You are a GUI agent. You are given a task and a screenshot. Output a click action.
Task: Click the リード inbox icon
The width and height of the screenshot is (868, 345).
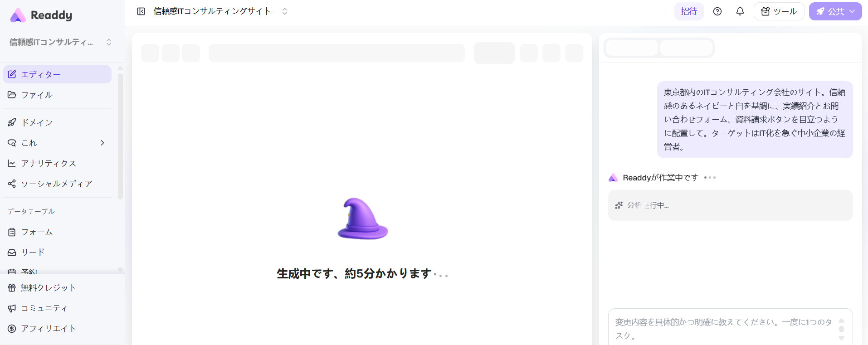point(12,253)
